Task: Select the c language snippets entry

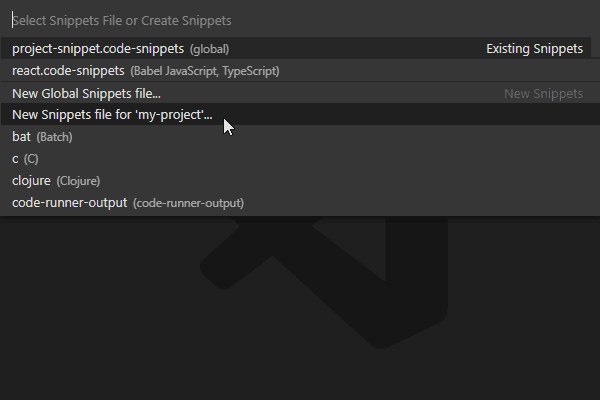Action: (300, 158)
